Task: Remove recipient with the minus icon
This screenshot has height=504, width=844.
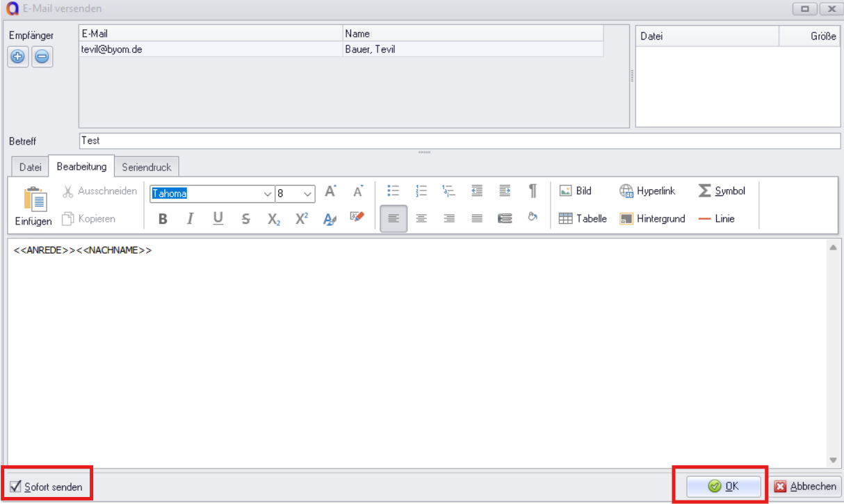Action: (x=42, y=57)
